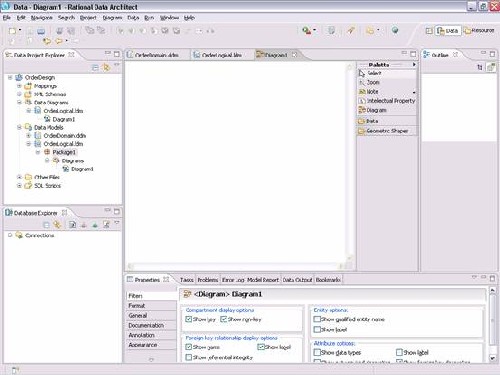Toggle Show key checkbox
The height and width of the screenshot is (375, 500).
point(188,319)
